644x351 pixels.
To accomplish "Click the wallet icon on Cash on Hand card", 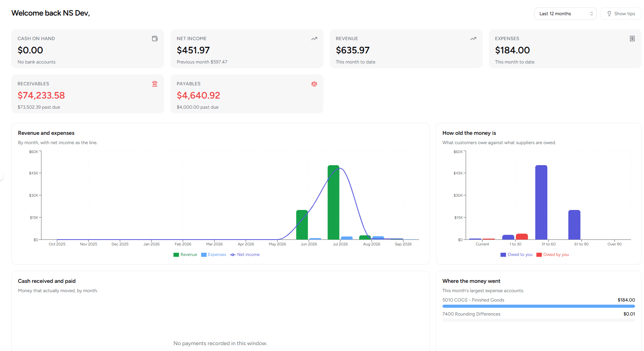I will (x=155, y=39).
